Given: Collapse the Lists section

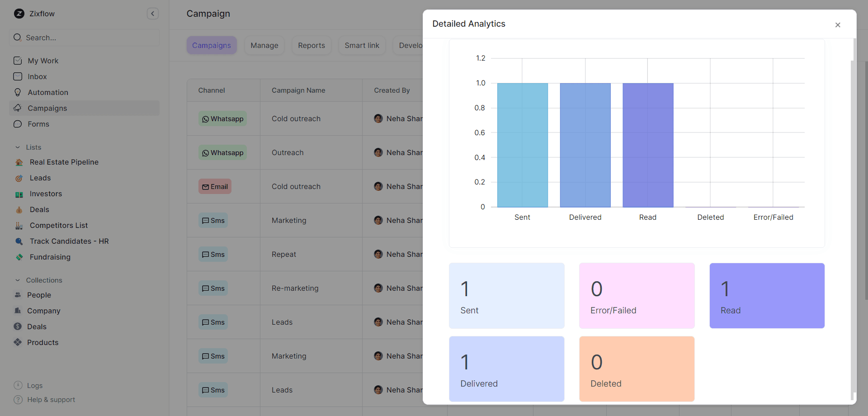Looking at the screenshot, I should [x=18, y=147].
